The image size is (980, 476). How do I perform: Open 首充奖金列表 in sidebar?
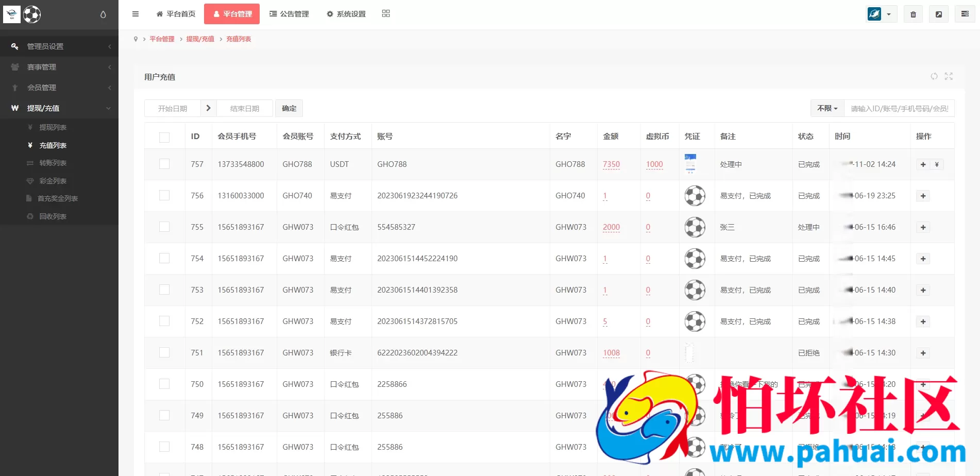point(58,198)
